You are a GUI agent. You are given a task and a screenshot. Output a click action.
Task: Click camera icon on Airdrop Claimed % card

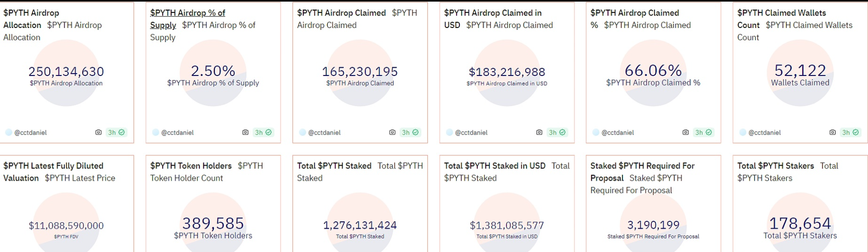(x=686, y=133)
